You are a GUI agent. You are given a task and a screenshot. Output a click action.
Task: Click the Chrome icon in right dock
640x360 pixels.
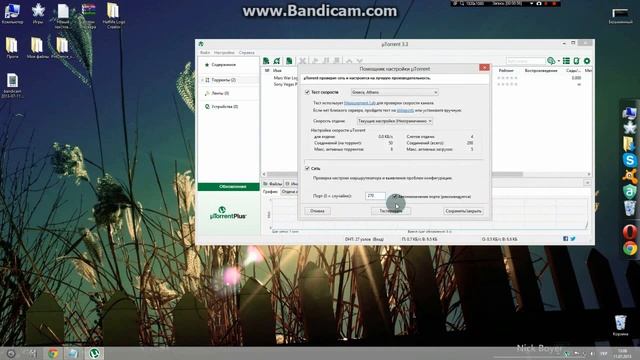[x=630, y=248]
